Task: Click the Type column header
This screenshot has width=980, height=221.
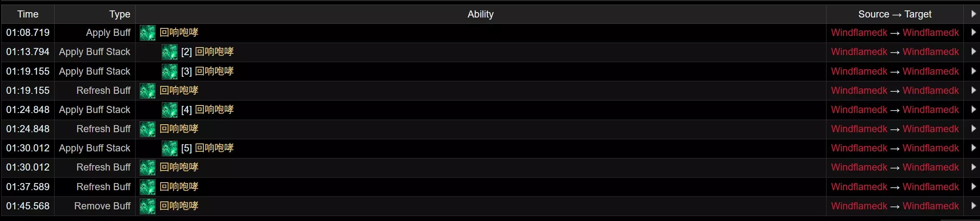Action: click(x=120, y=14)
